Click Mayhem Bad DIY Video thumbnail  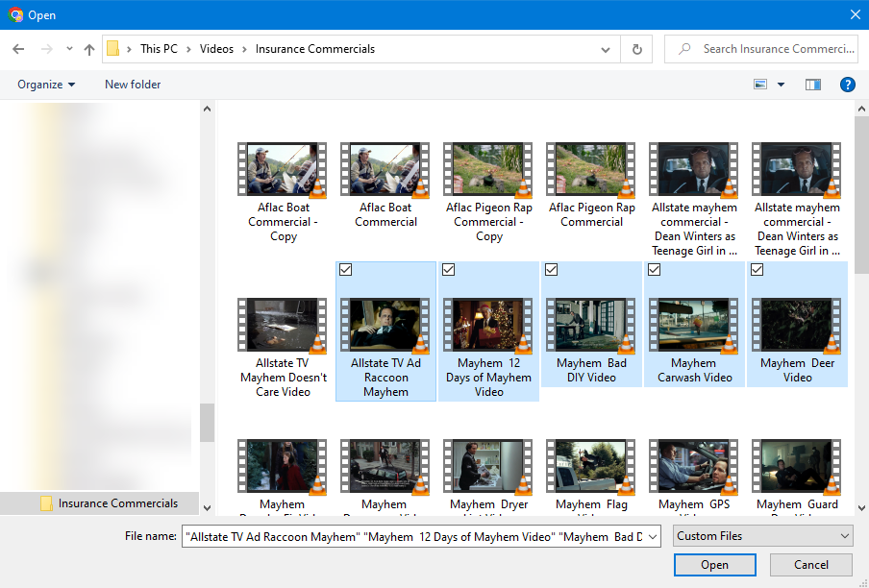[591, 325]
